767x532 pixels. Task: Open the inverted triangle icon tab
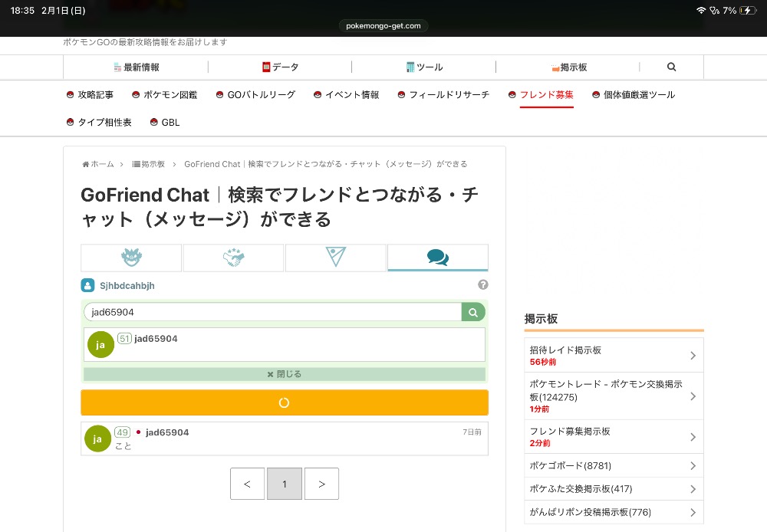(335, 258)
